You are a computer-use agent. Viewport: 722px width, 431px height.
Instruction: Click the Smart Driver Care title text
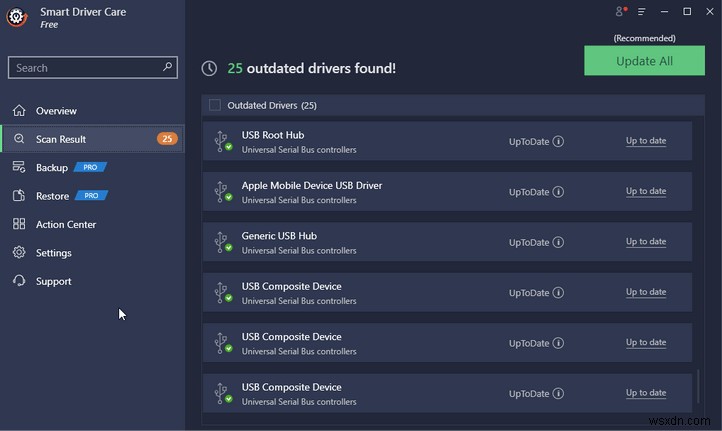(x=83, y=12)
